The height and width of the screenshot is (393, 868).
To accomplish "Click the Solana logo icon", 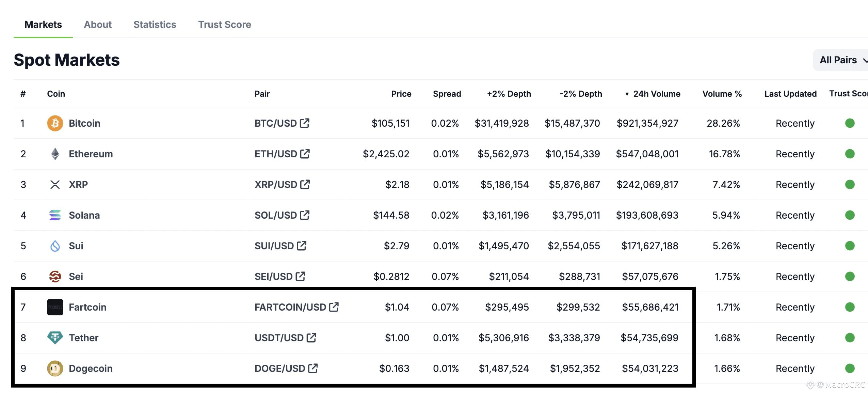I will pos(55,215).
